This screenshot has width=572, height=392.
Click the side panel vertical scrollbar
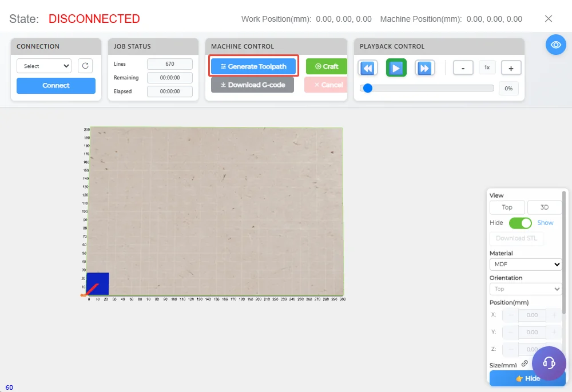[564, 251]
